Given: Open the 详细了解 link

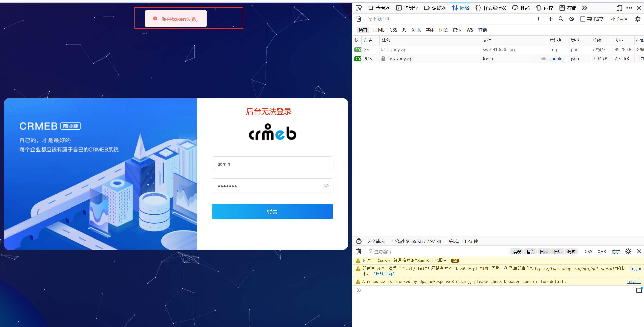Looking at the screenshot, I should tap(384, 274).
